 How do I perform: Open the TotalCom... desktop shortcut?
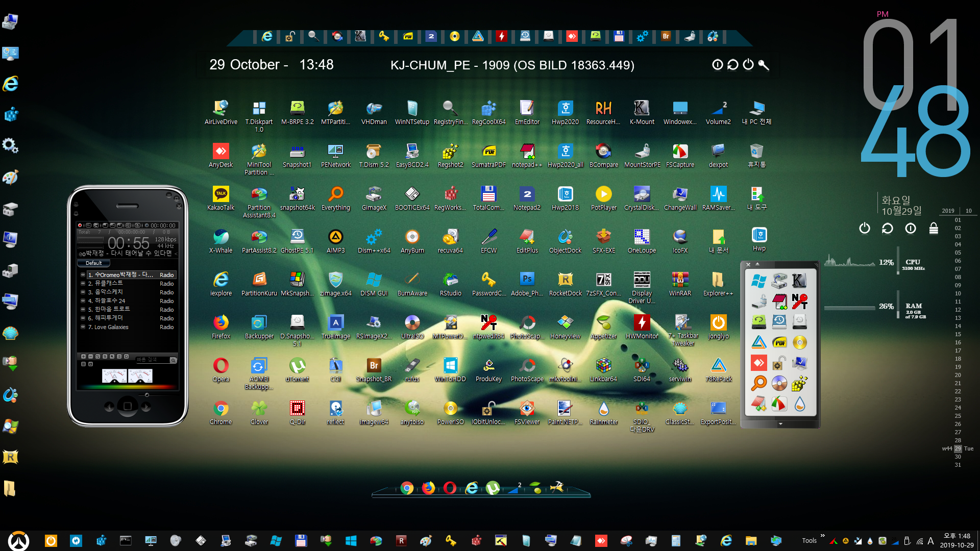(488, 198)
